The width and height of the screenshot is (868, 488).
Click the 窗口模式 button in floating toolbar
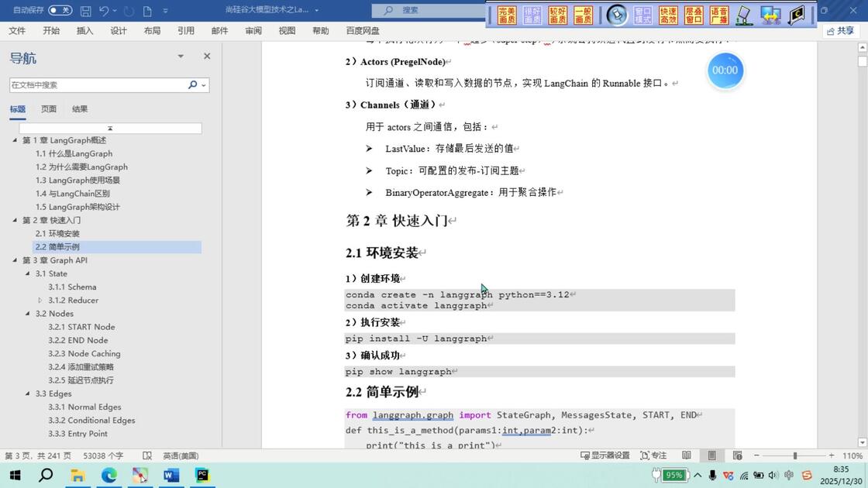(x=642, y=15)
